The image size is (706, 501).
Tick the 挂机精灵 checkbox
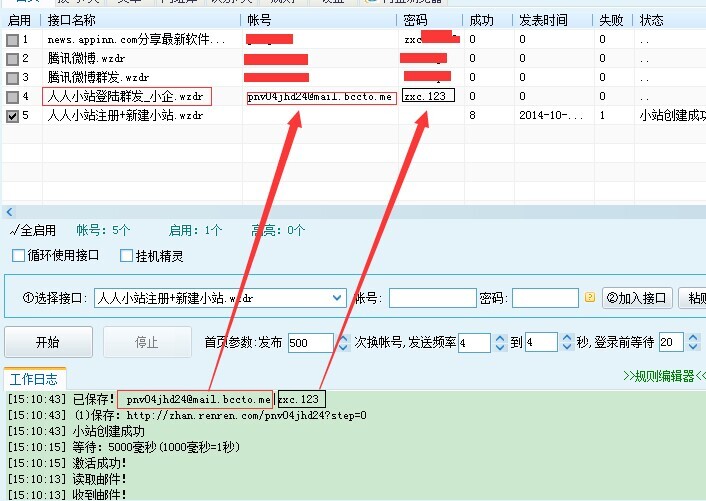127,256
